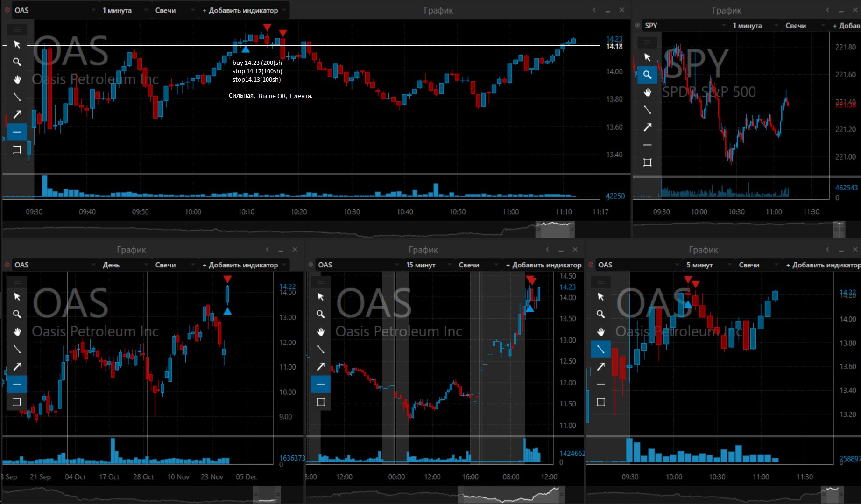Select the horizontal line tool in OAS 1-minute chart
This screenshot has width=861, height=504.
pos(17,132)
